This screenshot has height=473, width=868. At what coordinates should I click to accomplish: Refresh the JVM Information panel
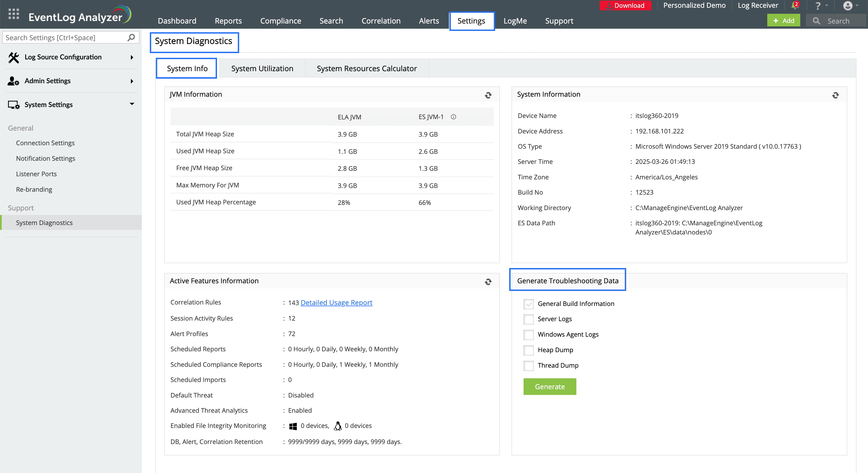[488, 95]
